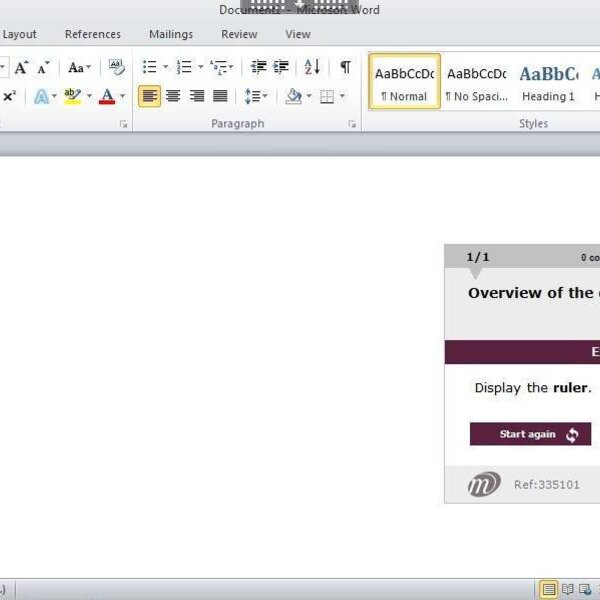Open the Borders dropdown arrow
Screen dimensions: 600x600
pos(342,96)
